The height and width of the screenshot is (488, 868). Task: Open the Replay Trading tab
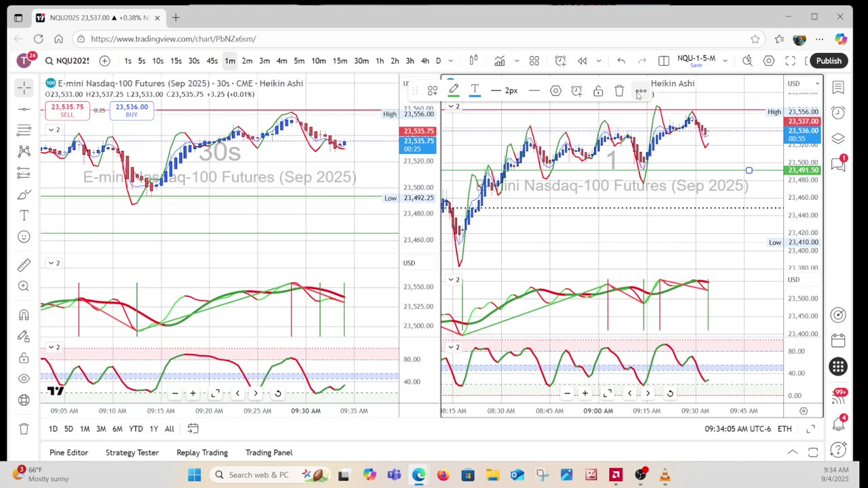pyautogui.click(x=202, y=452)
